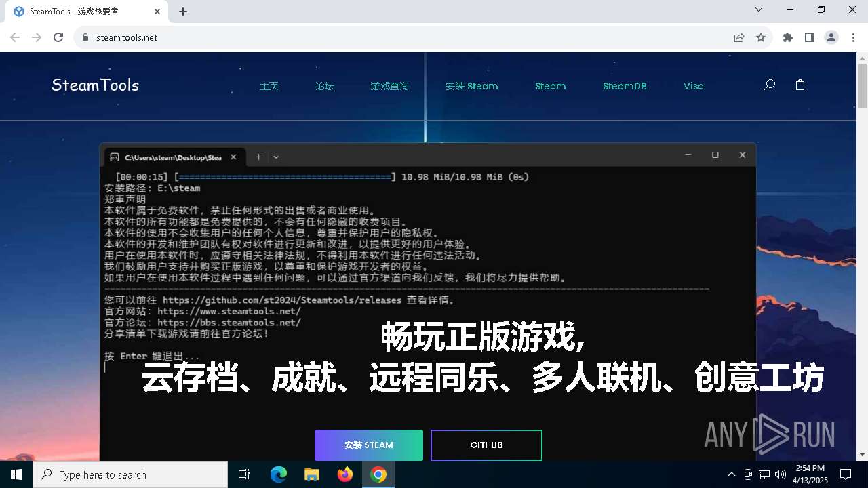Open Task View on the taskbar
The width and height of the screenshot is (868, 488).
(244, 474)
